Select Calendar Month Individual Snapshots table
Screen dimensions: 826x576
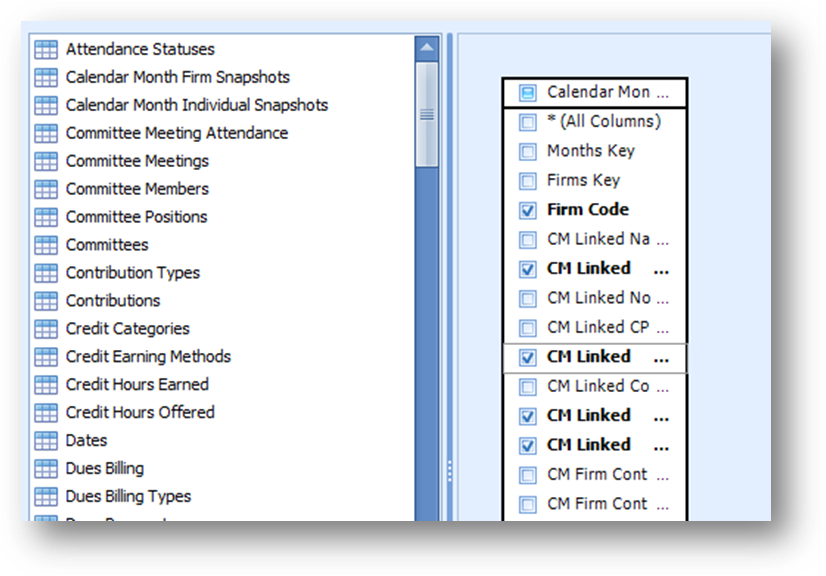(196, 105)
